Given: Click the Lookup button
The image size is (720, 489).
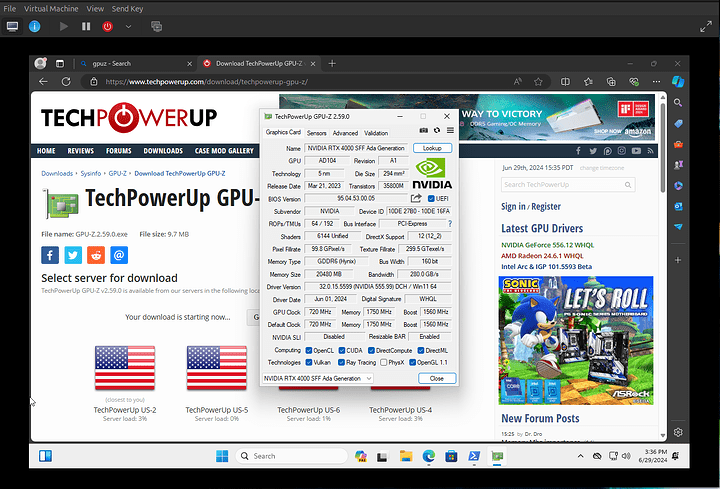Looking at the screenshot, I should click(432, 148).
